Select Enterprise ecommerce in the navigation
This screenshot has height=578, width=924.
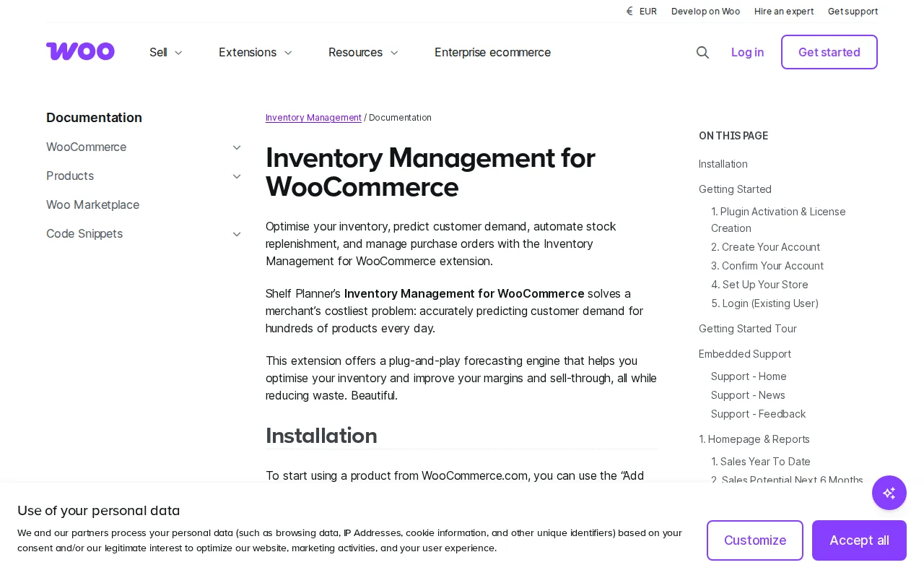click(492, 52)
